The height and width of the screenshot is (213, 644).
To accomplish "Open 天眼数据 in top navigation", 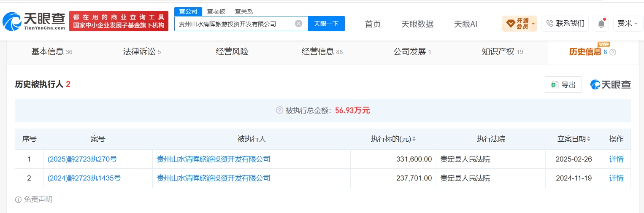I will [x=417, y=24].
